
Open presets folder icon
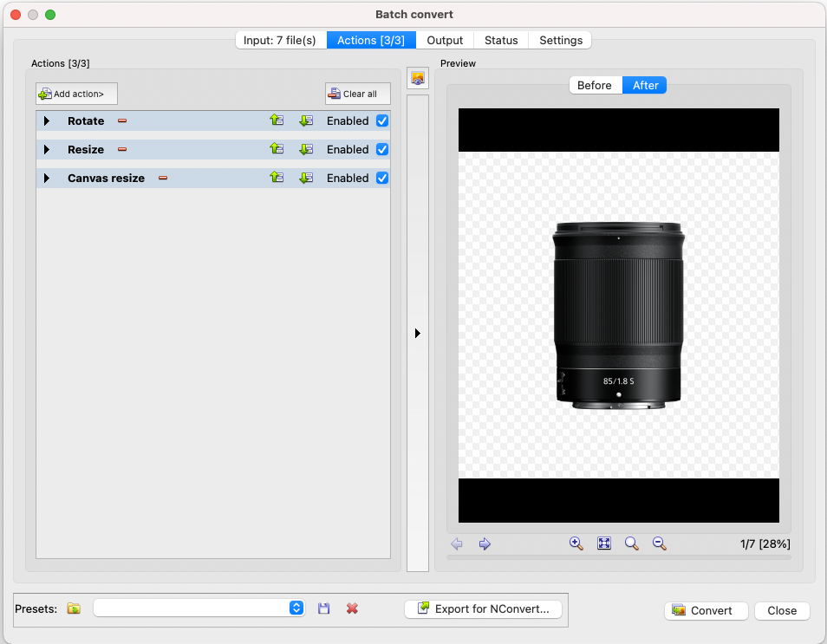(74, 609)
